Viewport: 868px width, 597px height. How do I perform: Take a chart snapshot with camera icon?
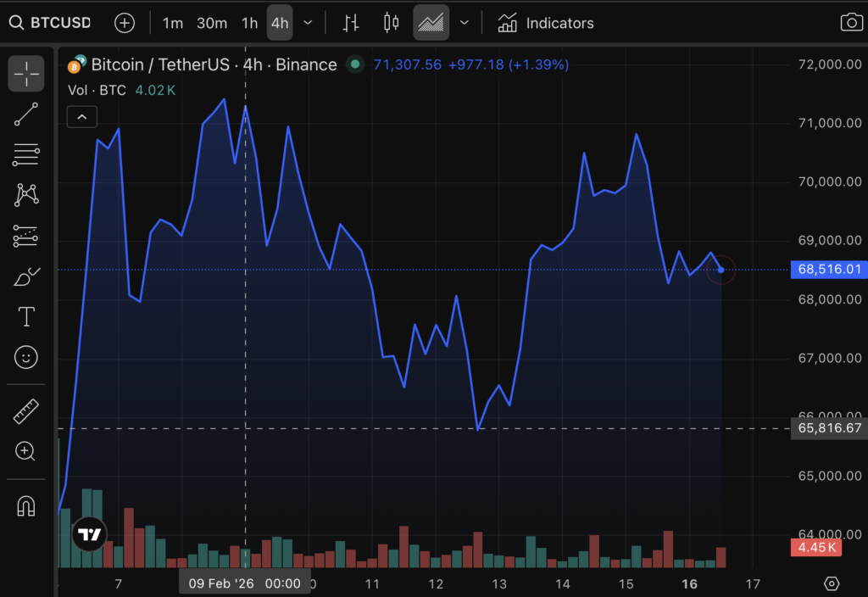851,23
